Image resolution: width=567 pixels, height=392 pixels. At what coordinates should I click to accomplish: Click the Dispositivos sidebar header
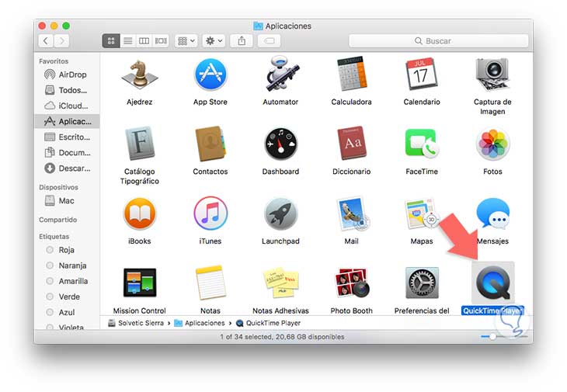point(58,187)
